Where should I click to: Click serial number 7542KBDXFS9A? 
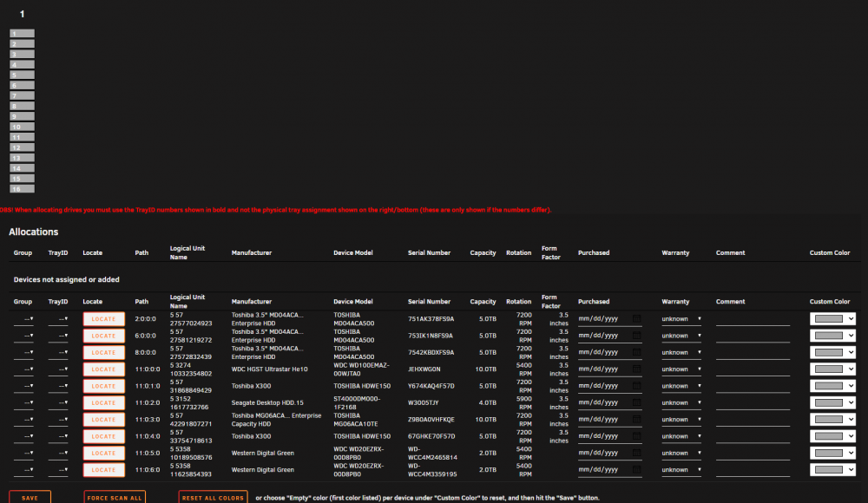(x=431, y=352)
